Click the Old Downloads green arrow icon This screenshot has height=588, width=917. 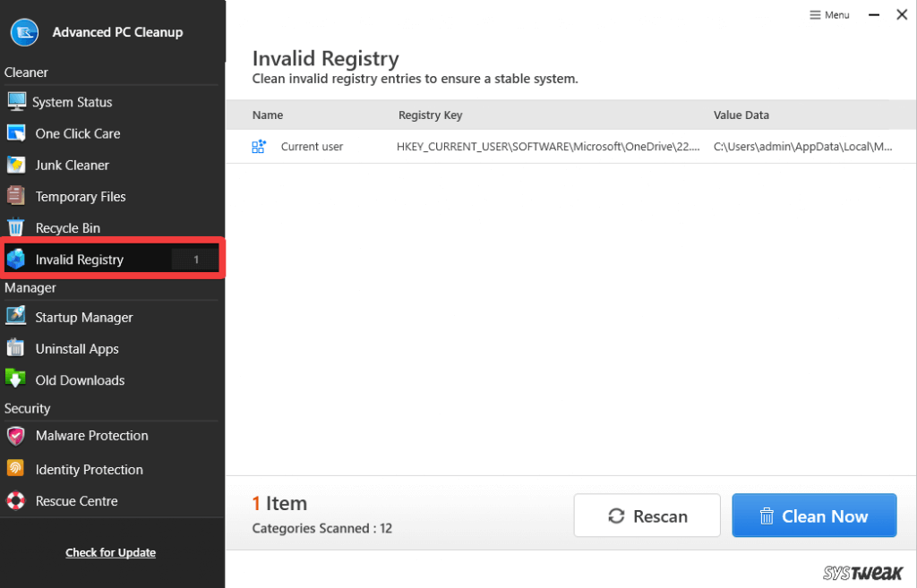16,379
